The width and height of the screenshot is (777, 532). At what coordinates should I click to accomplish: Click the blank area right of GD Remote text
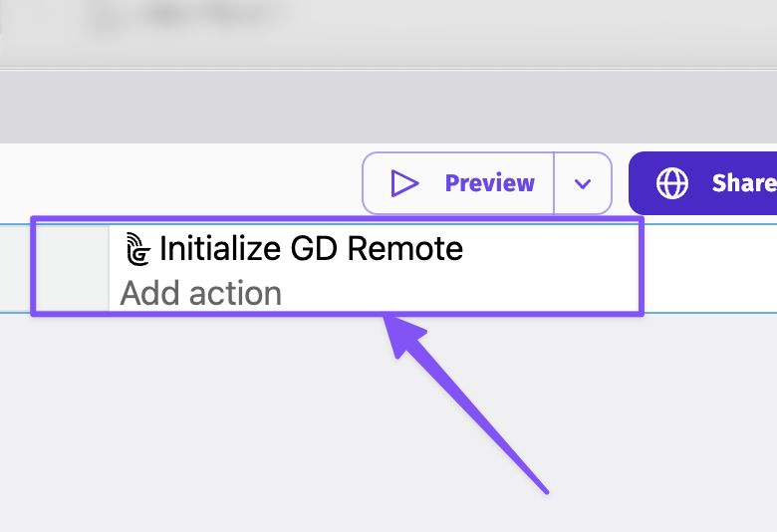pos(548,248)
